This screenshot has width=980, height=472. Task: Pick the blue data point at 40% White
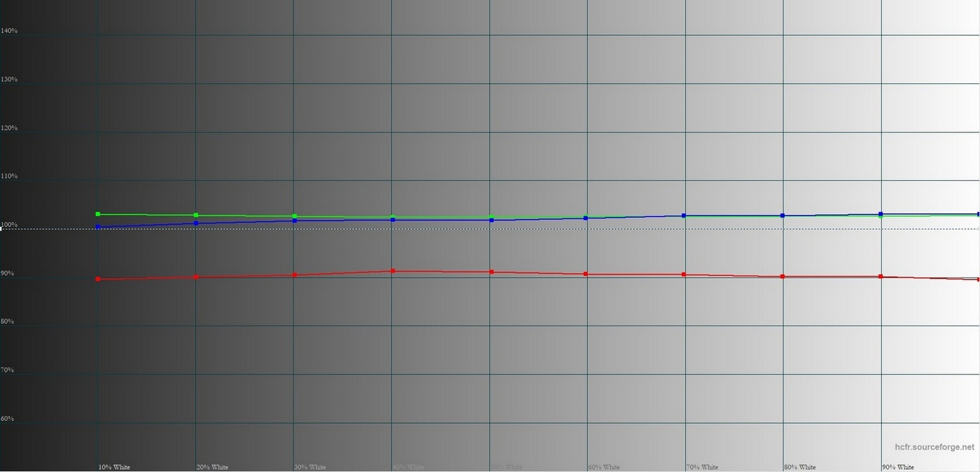pos(393,220)
